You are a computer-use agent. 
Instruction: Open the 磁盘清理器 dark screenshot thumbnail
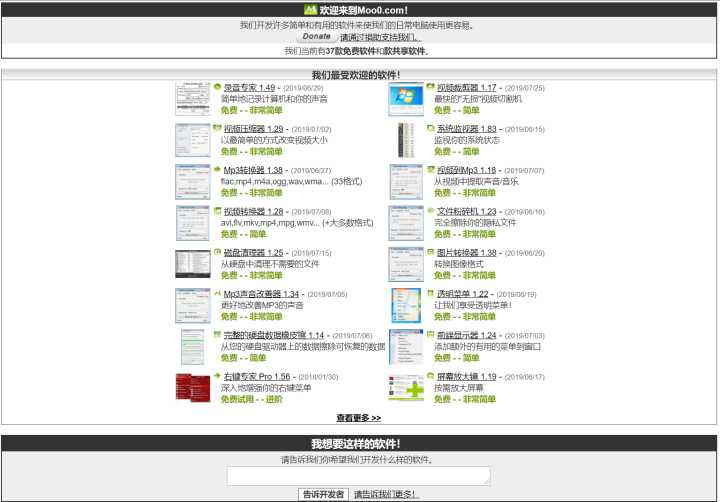coord(193,264)
